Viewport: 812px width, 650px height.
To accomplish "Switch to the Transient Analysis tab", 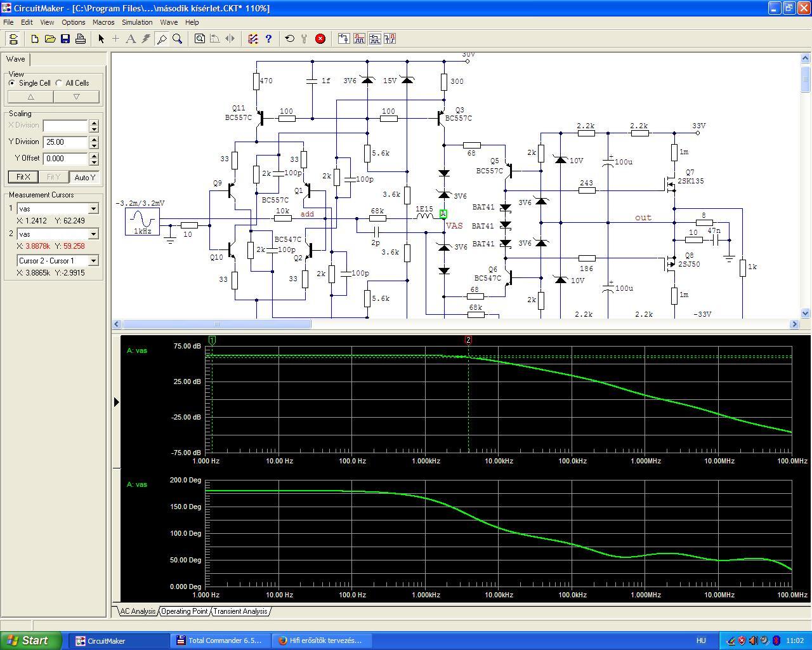I will coord(240,611).
